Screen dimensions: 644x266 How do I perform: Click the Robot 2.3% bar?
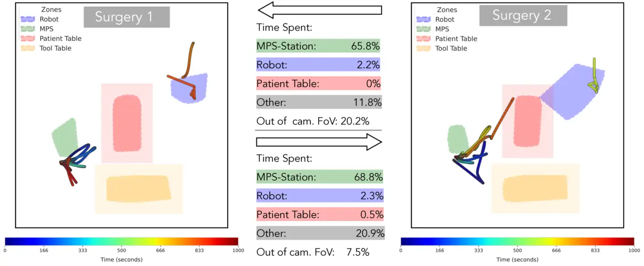pos(320,196)
